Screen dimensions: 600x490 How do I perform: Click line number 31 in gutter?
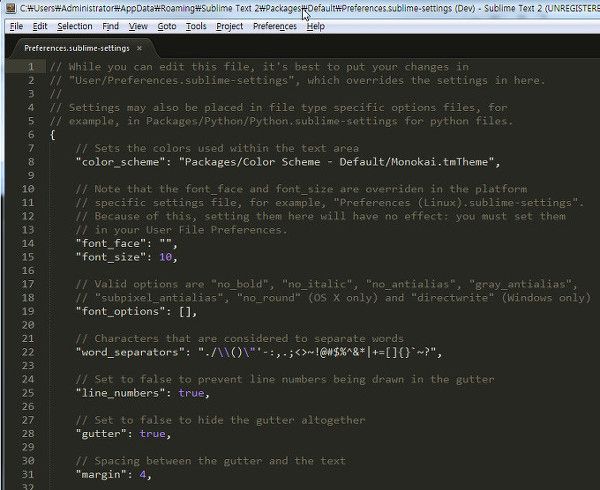(x=28, y=475)
